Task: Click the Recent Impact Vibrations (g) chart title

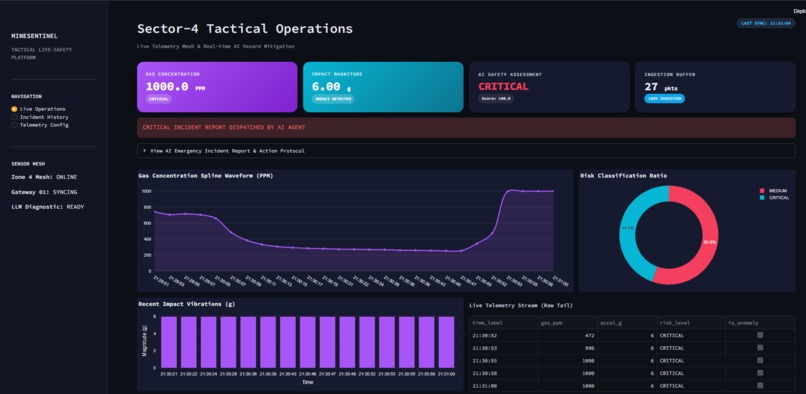Action: click(187, 304)
